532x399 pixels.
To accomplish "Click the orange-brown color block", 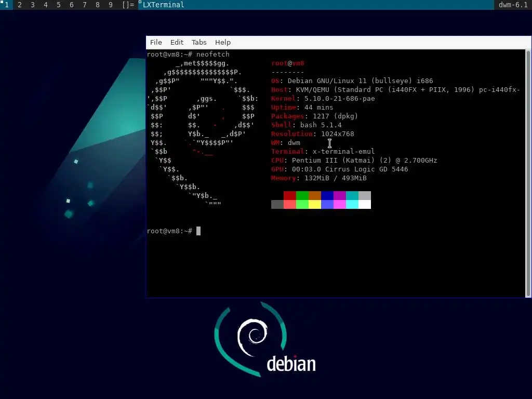I will (314, 195).
